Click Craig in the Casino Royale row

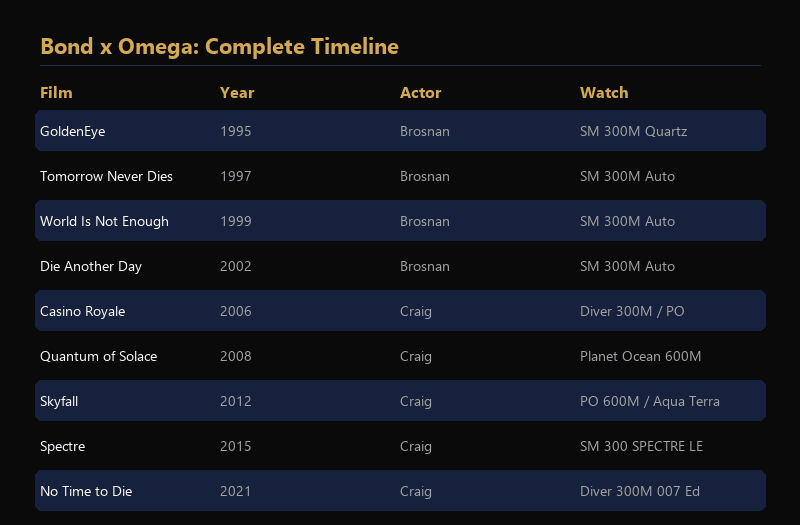tap(416, 311)
